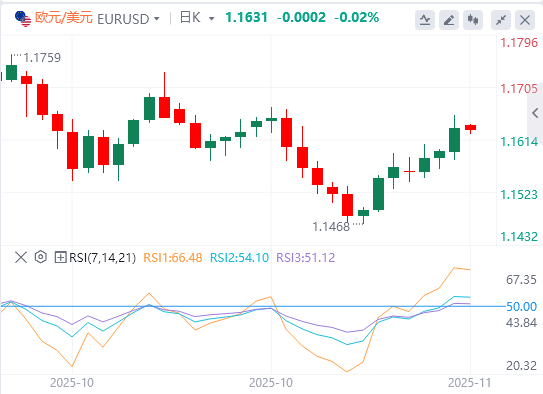The width and height of the screenshot is (543, 394).
Task: Expand the right side panel chevron
Action: (x=535, y=113)
